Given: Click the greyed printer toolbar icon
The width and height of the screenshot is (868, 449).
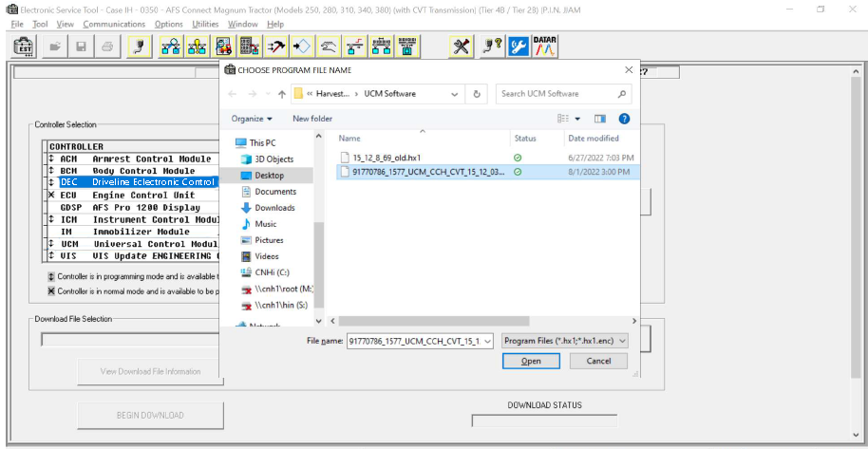Looking at the screenshot, I should pyautogui.click(x=107, y=47).
